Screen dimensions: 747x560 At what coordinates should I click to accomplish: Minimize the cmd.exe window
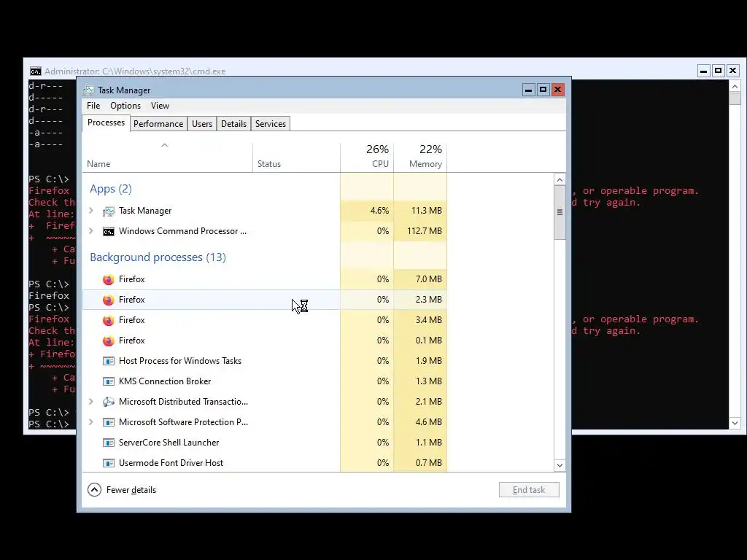(x=704, y=71)
